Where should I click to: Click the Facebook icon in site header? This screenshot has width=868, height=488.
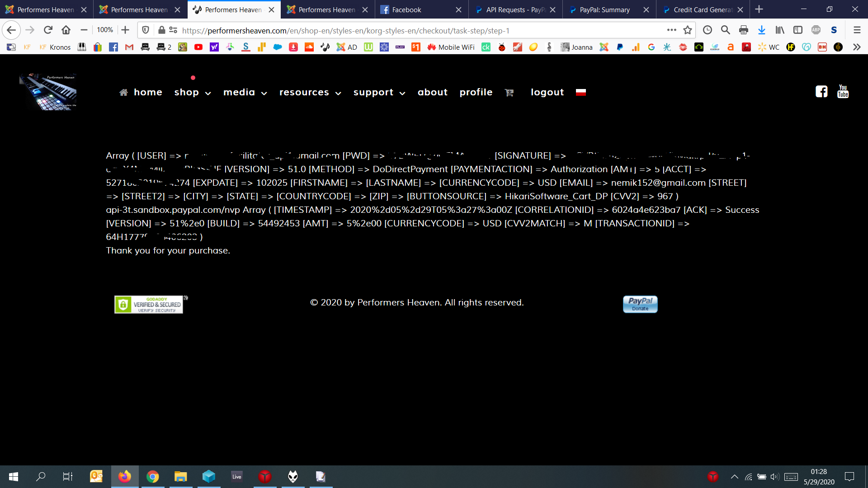tap(821, 92)
